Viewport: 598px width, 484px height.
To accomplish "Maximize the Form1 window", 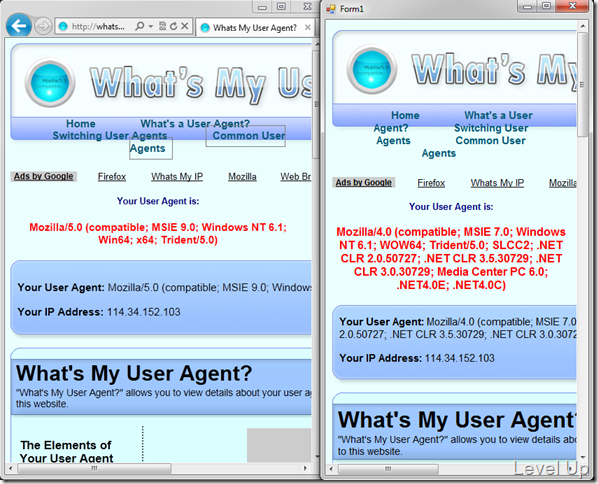I will tap(547, 6).
